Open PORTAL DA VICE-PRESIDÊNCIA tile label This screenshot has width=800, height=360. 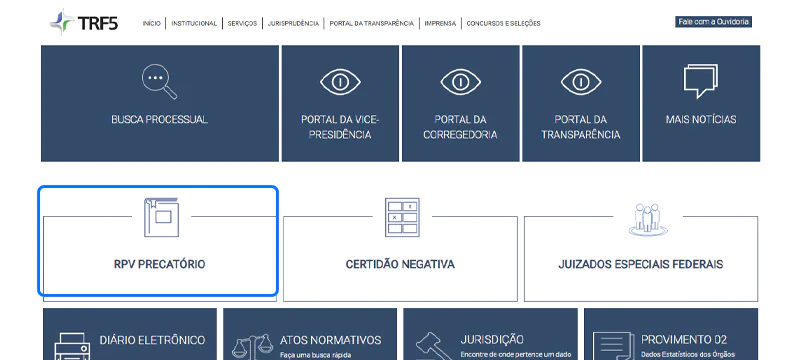(340, 127)
